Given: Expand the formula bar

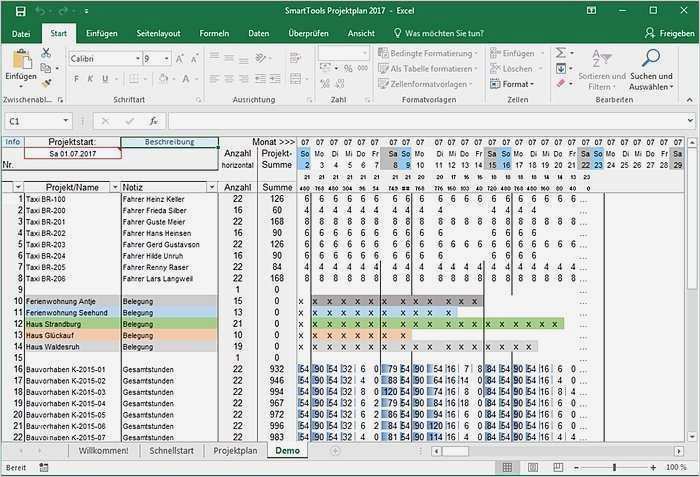Looking at the screenshot, I should coord(690,121).
